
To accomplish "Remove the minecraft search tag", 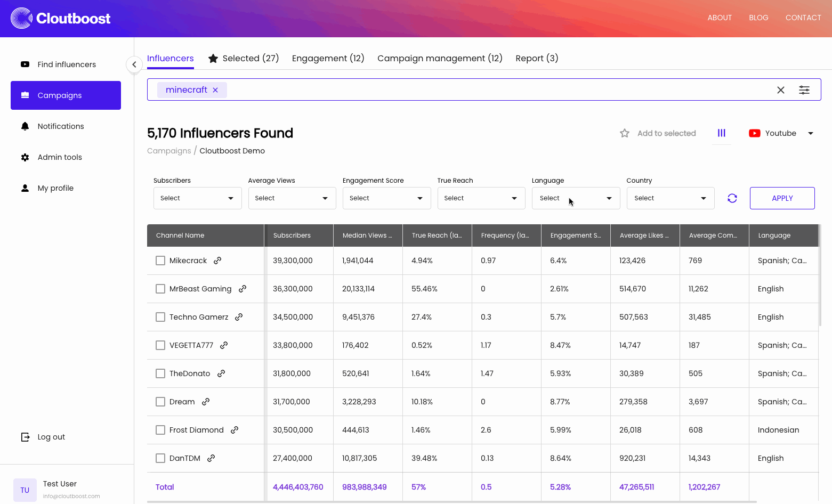I will click(215, 90).
